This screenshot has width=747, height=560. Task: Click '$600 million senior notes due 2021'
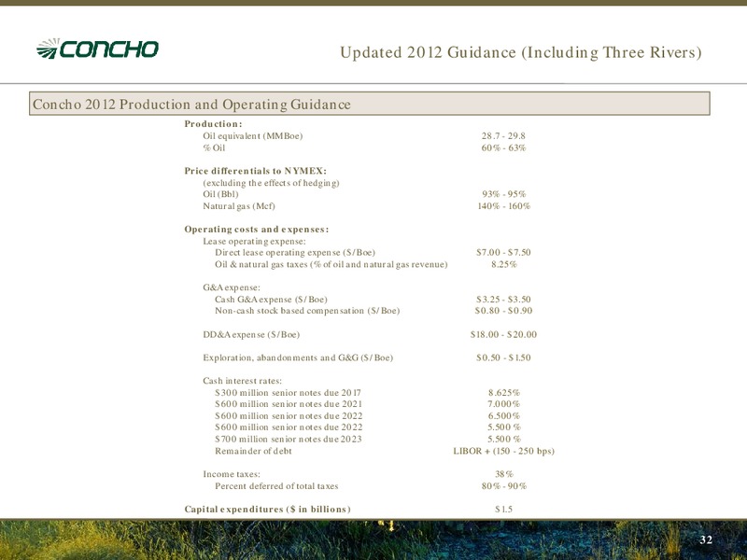tap(289, 404)
